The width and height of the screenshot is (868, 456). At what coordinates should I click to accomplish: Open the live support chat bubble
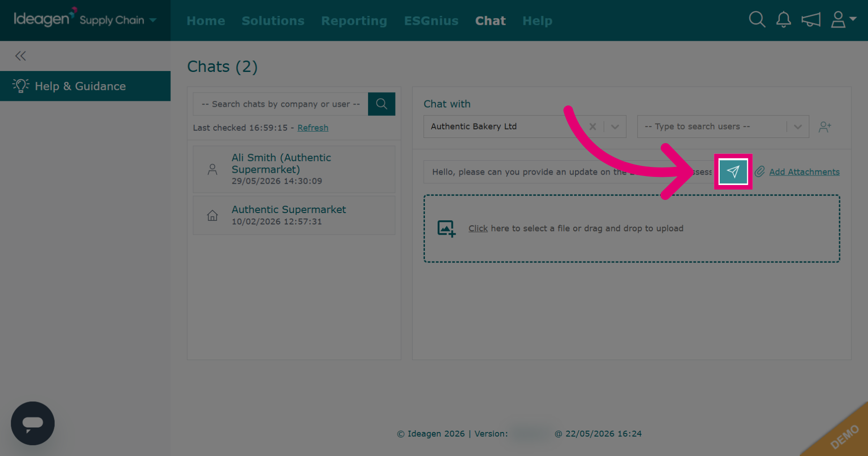[x=33, y=423]
